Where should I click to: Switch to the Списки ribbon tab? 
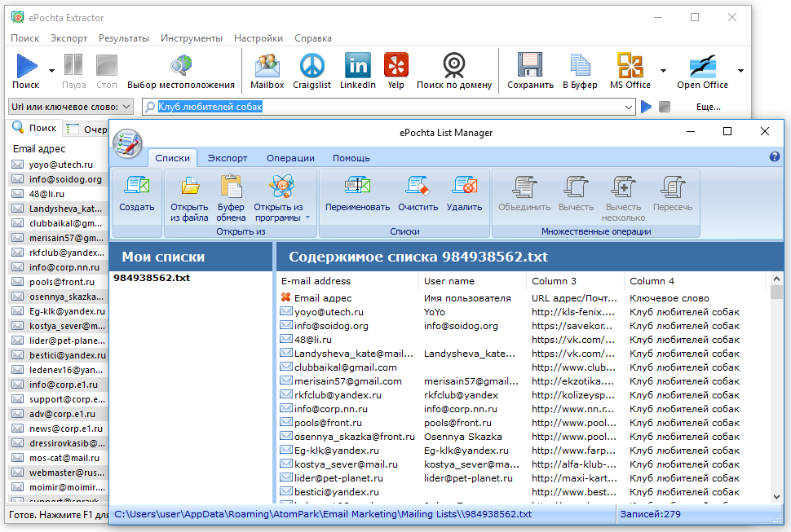click(173, 158)
